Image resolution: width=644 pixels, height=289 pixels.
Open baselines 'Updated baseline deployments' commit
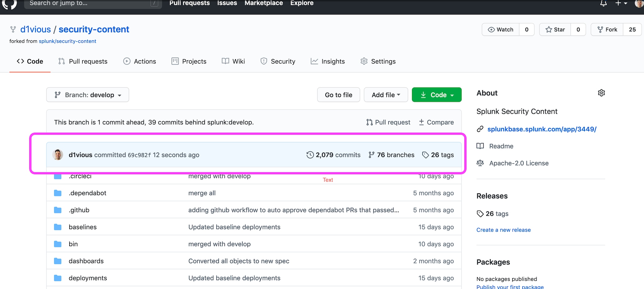click(234, 227)
